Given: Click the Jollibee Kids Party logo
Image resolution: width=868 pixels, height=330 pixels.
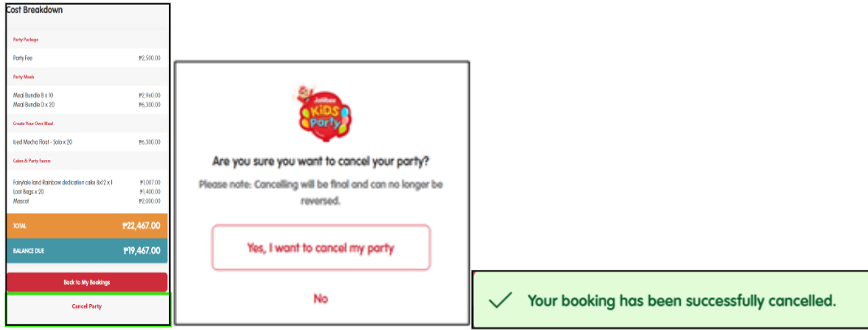Looking at the screenshot, I should [323, 114].
